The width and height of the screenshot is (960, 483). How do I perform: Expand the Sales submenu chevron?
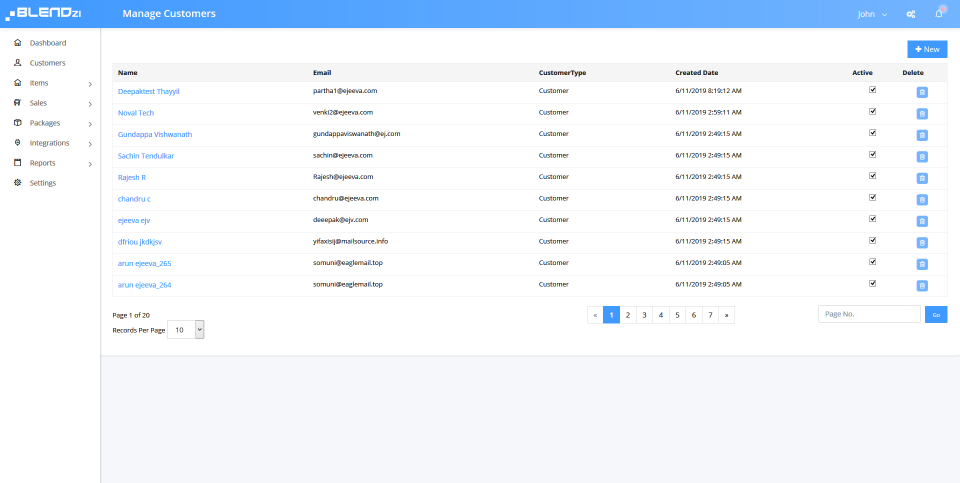pos(90,104)
